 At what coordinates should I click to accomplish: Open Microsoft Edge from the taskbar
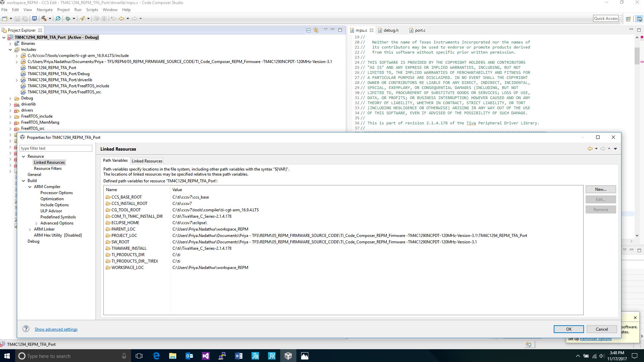156,356
